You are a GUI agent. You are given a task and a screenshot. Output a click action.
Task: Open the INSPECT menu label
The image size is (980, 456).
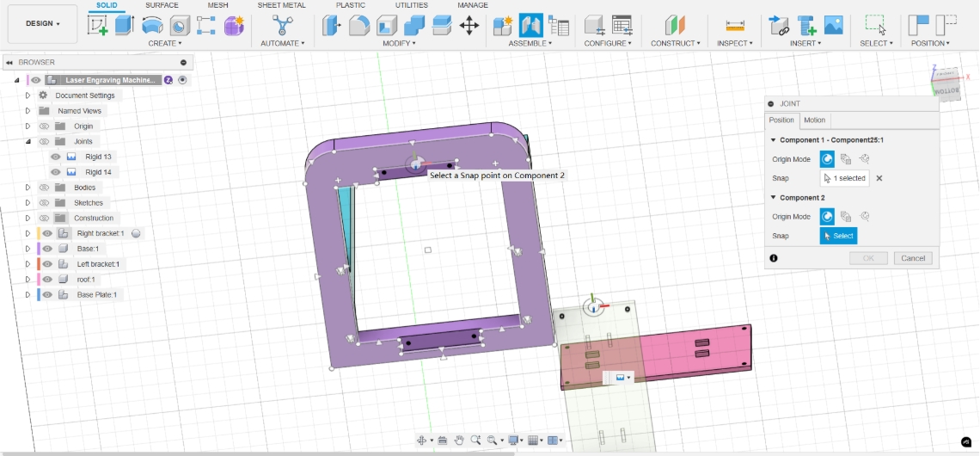point(735,43)
